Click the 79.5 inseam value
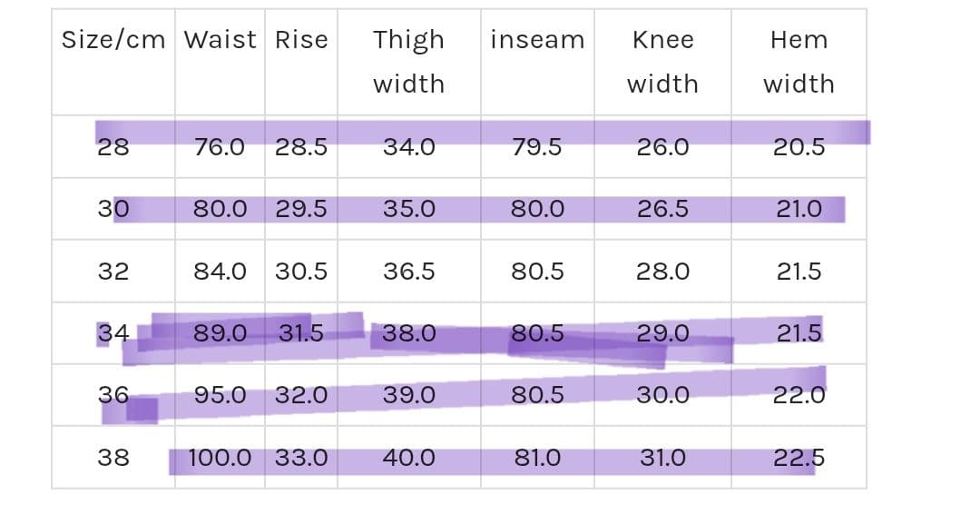The height and width of the screenshot is (505, 980). [x=537, y=147]
